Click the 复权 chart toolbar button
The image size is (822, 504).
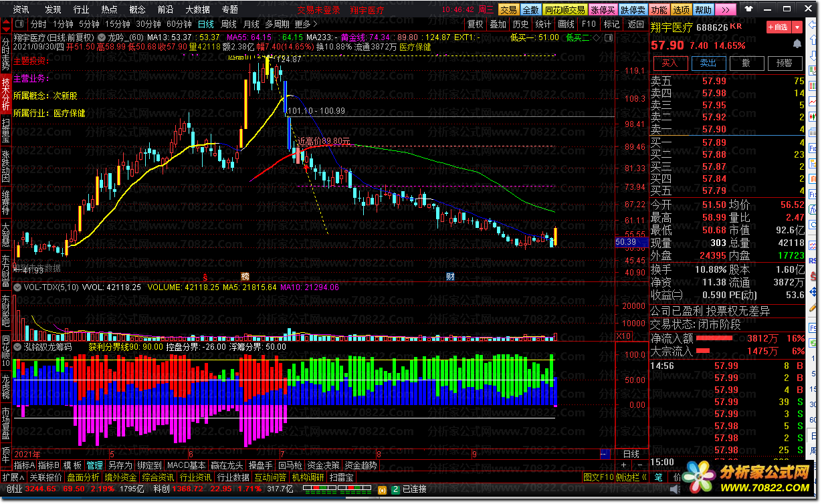476,24
